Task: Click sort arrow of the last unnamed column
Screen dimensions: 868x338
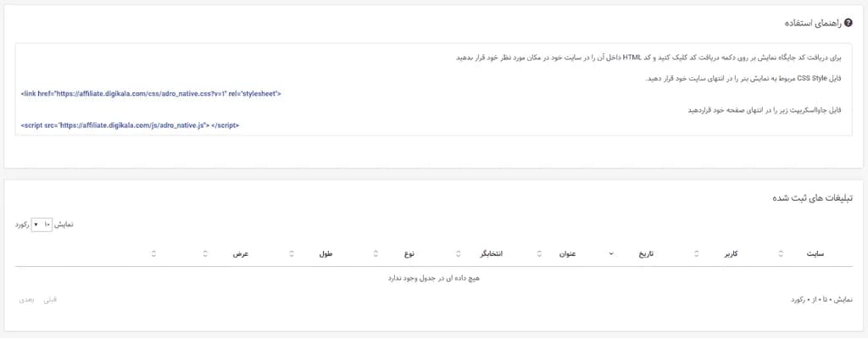Action: (x=153, y=254)
